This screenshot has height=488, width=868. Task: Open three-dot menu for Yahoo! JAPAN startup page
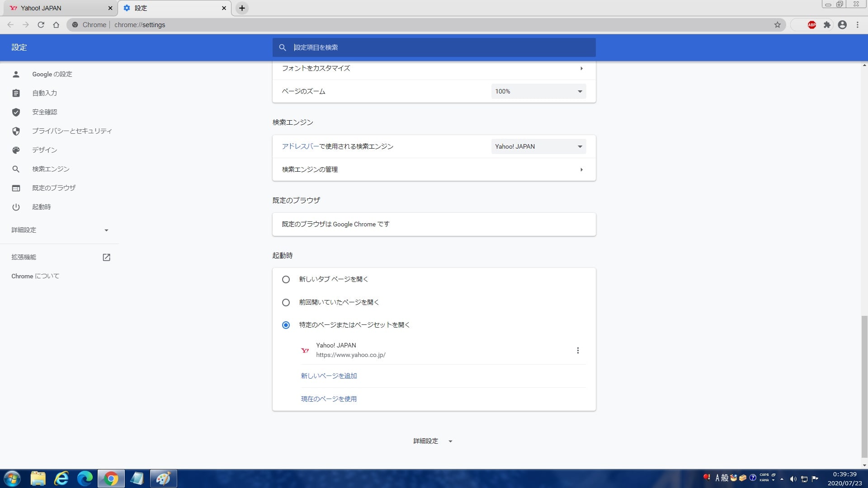point(577,350)
